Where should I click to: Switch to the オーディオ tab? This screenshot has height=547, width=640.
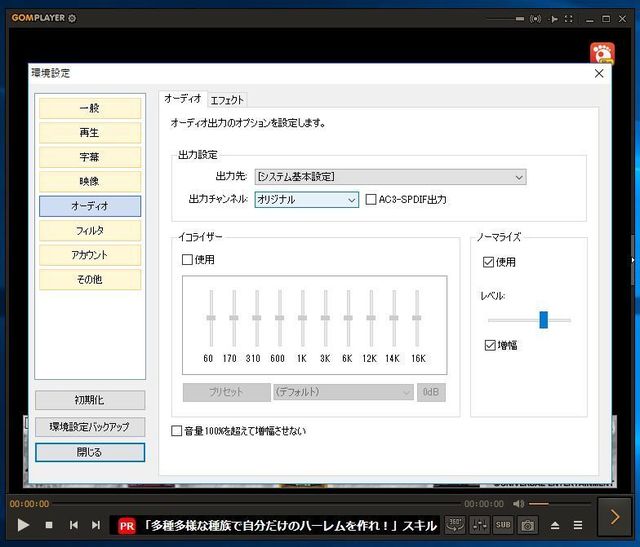[183, 99]
